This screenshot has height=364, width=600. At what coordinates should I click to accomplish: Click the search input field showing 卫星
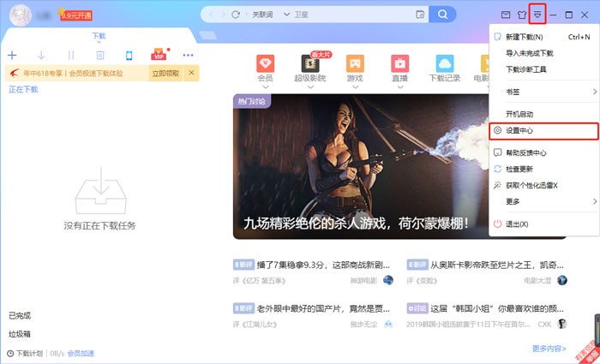(x=352, y=15)
